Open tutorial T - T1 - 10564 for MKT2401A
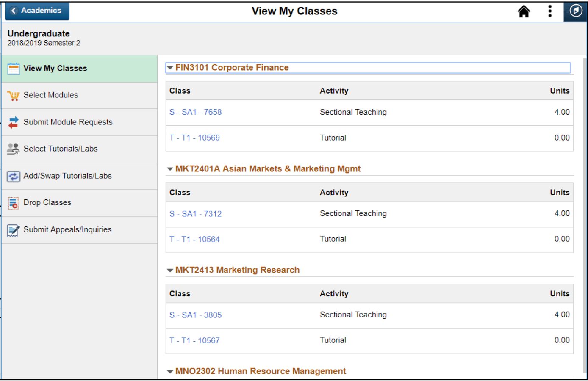 194,239
